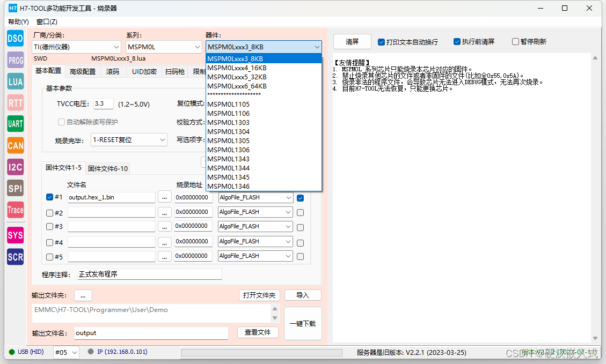Open the SYS system settings icon
The width and height of the screenshot is (606, 364).
point(16,235)
